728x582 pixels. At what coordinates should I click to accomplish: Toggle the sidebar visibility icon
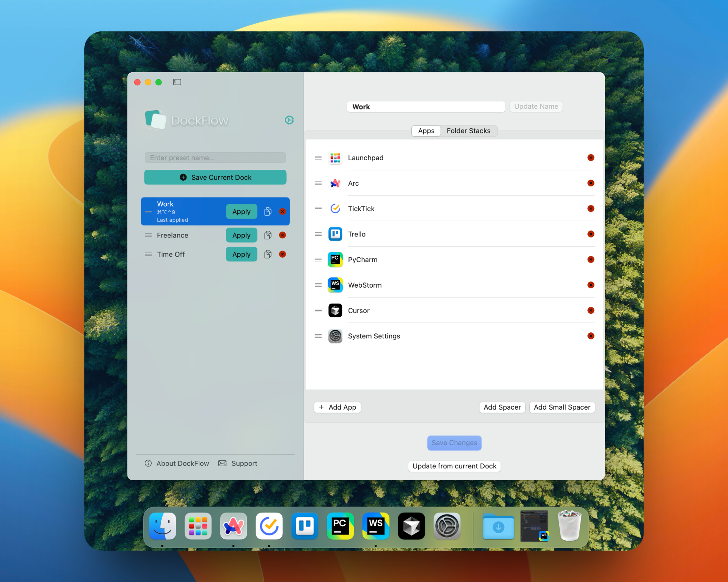(177, 82)
